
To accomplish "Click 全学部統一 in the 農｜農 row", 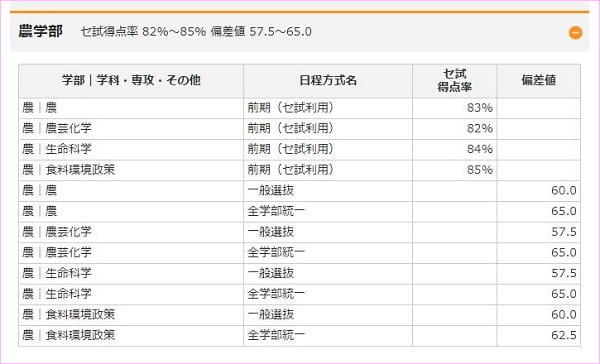I will [x=276, y=211].
